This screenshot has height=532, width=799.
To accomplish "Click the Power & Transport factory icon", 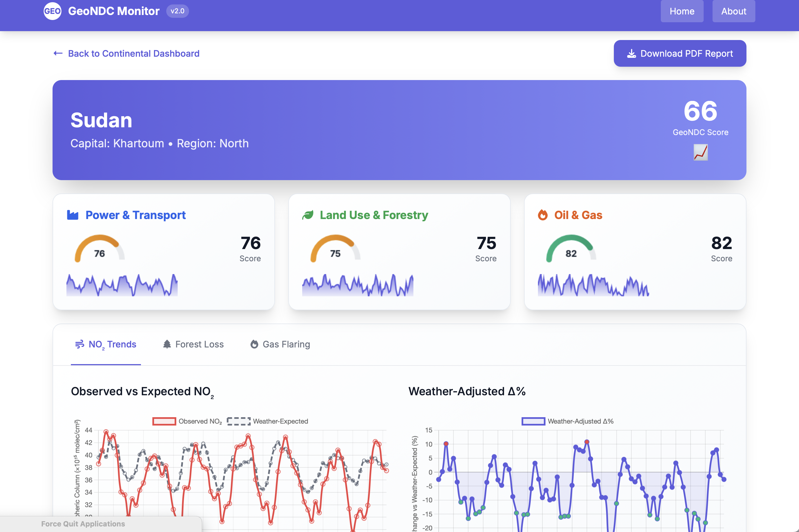I will [x=73, y=215].
